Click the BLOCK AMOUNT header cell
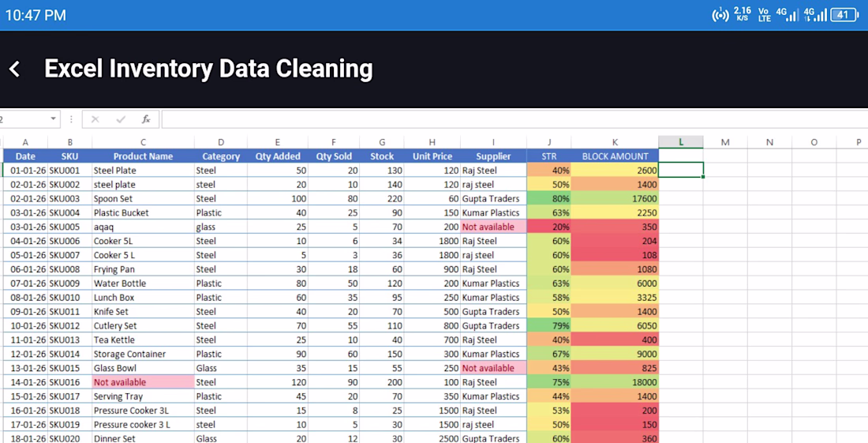868x443 pixels. point(615,156)
